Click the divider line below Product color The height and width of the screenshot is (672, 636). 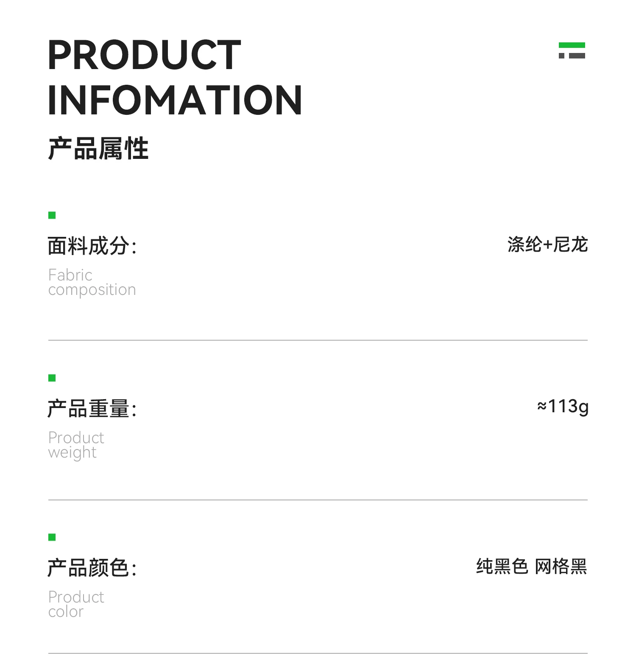pos(318,653)
